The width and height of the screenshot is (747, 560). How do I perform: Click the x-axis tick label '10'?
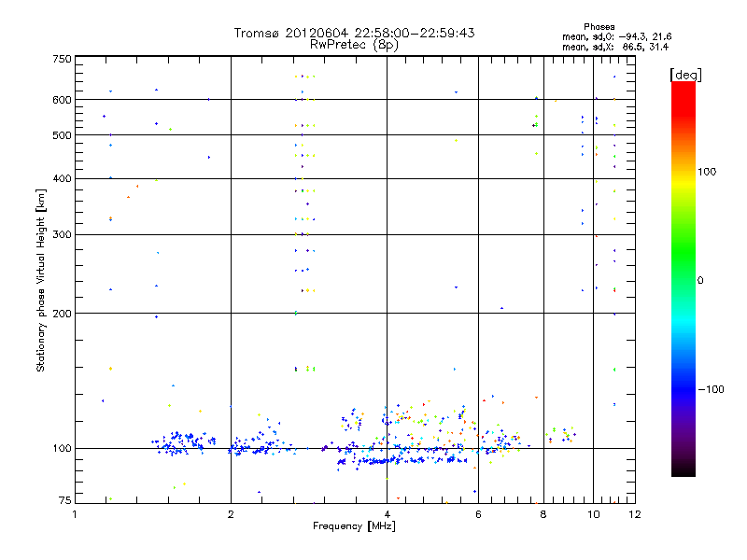[594, 514]
